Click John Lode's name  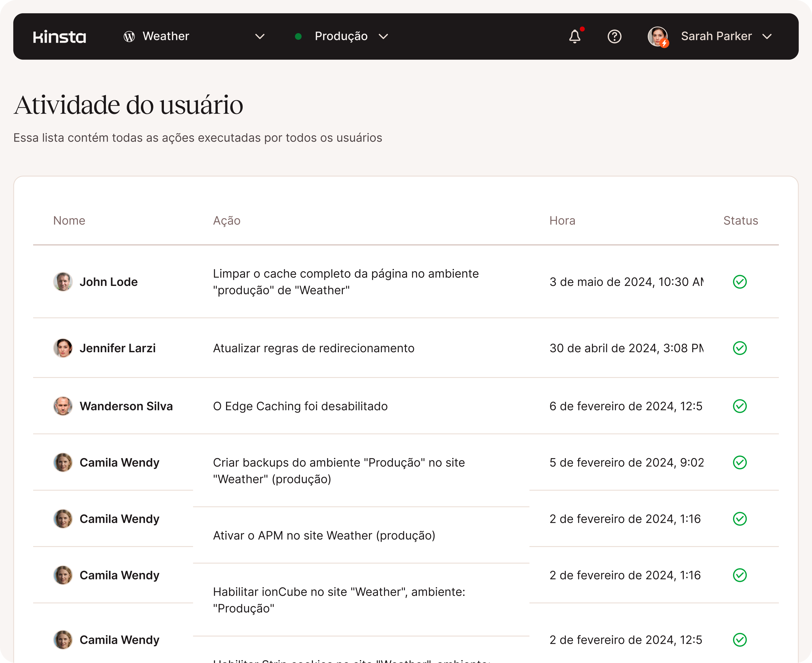point(108,282)
